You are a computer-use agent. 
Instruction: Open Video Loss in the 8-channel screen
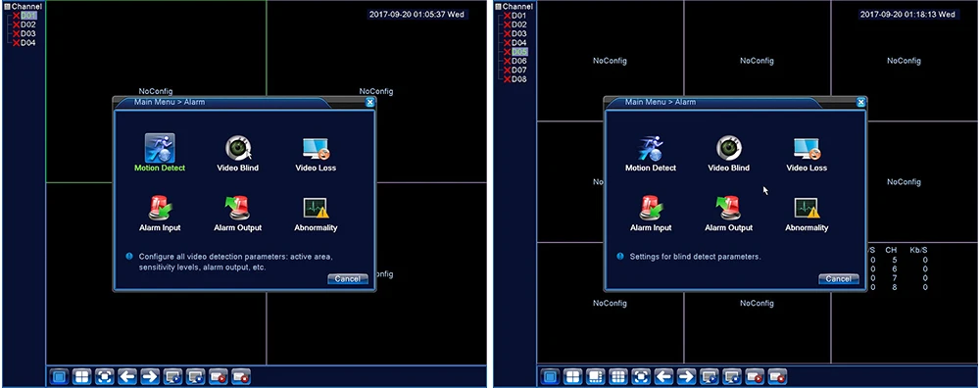807,154
